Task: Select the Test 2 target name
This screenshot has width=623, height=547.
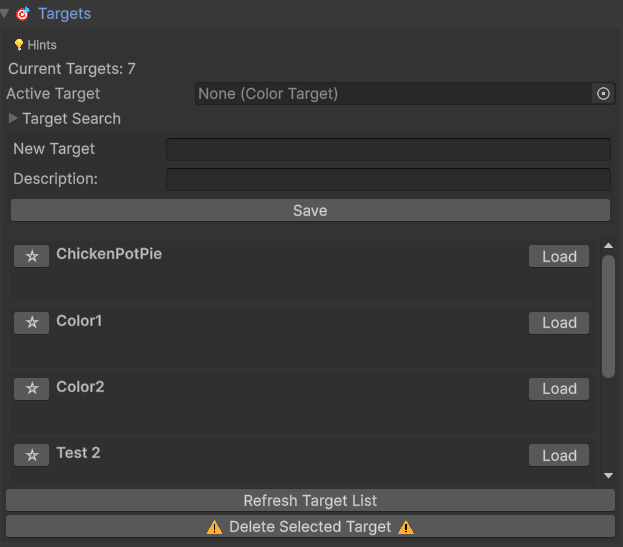Action: (78, 453)
